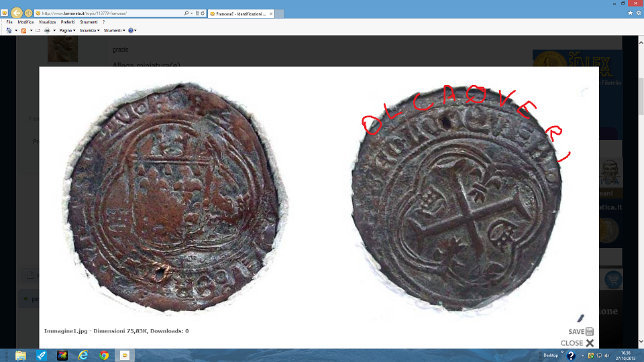Expand the Print dropdown arrow
Viewport: 644px width, 362px height.
tap(54, 30)
